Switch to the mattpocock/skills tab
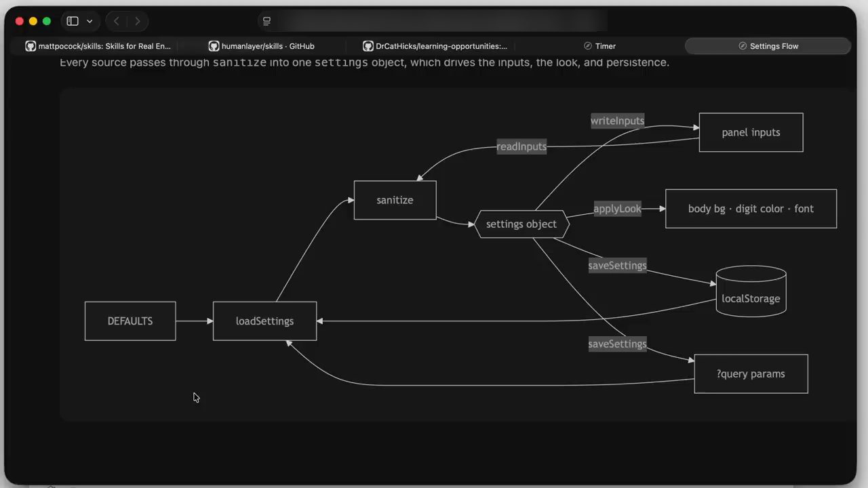868x488 pixels. [x=98, y=46]
